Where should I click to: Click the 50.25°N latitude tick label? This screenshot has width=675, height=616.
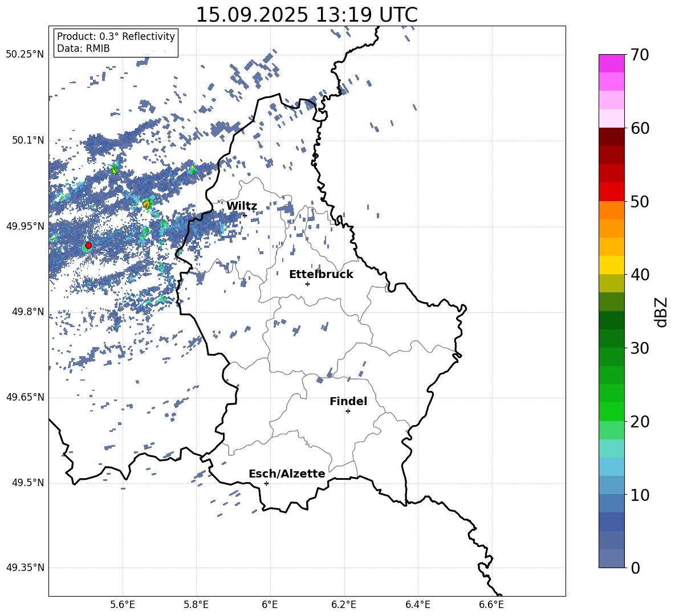point(25,55)
